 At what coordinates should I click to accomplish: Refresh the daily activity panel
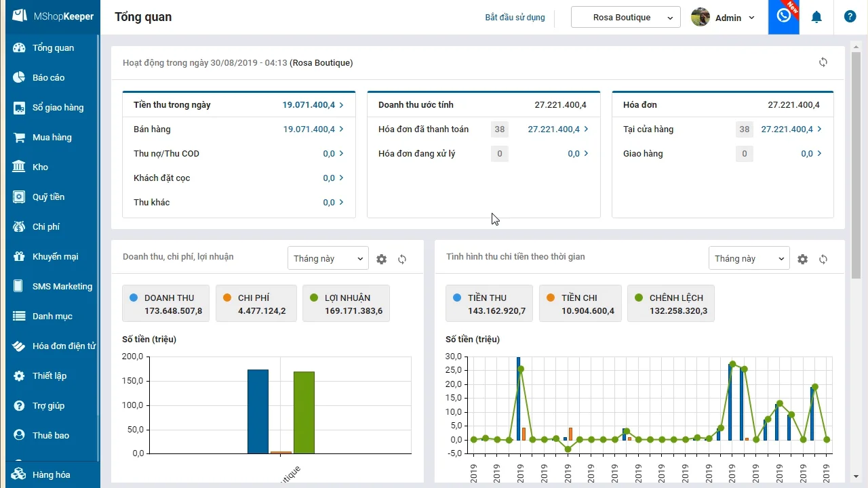point(823,62)
